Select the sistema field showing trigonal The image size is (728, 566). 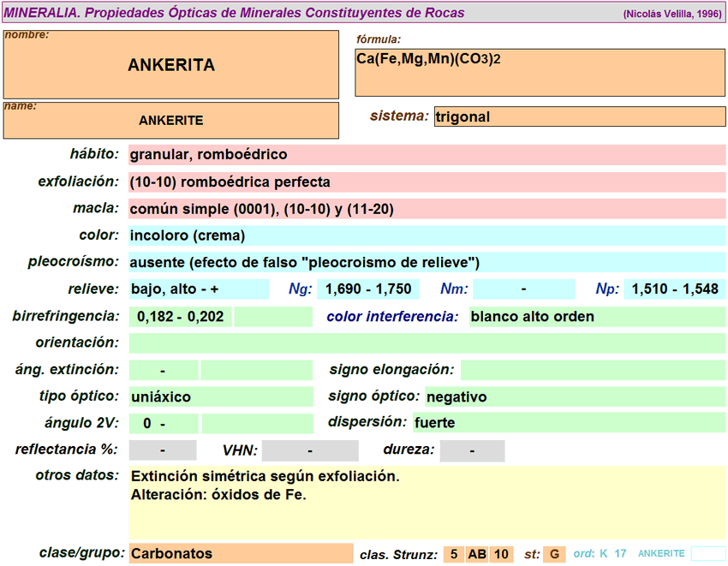point(579,117)
